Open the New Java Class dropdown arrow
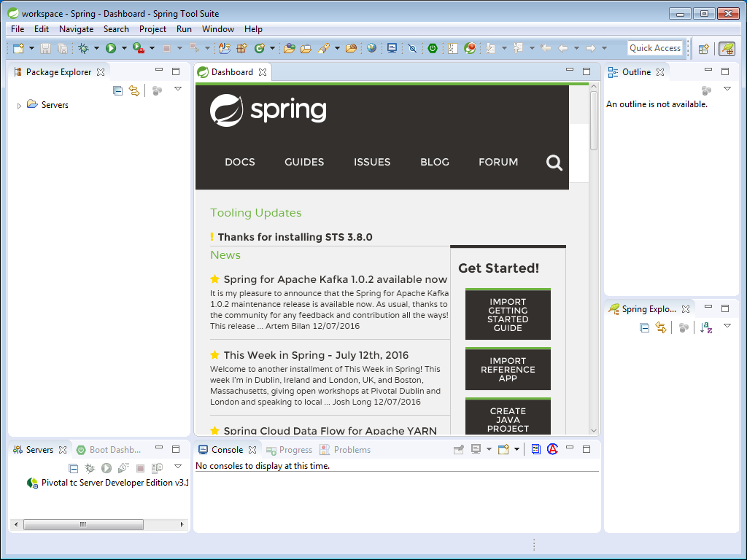 [273, 48]
